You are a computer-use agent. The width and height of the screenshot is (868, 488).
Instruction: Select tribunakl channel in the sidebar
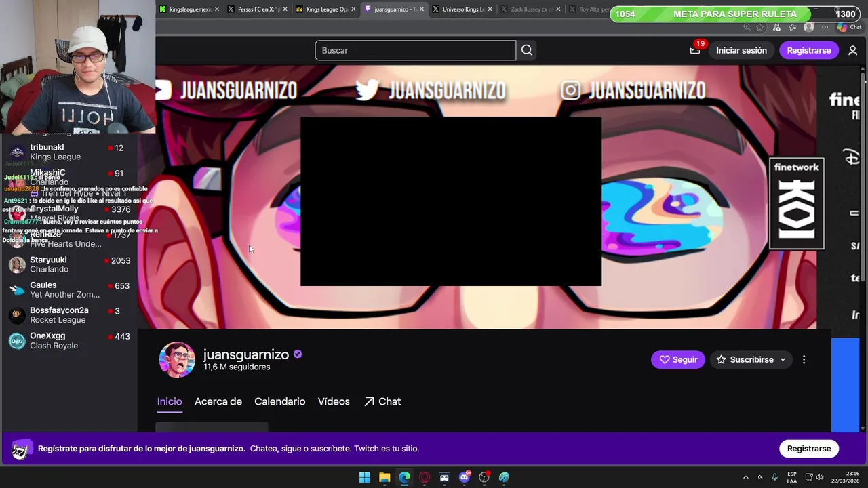pyautogui.click(x=68, y=152)
